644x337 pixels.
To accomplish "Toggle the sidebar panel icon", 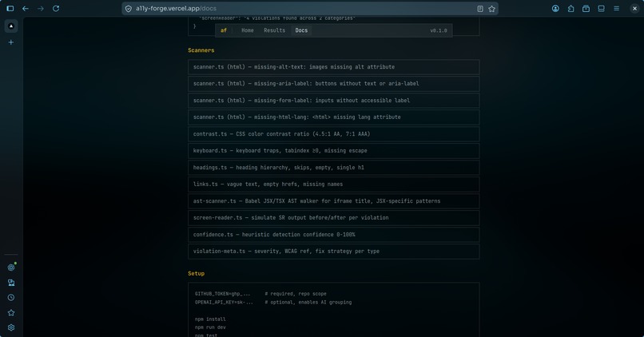I will pyautogui.click(x=10, y=8).
